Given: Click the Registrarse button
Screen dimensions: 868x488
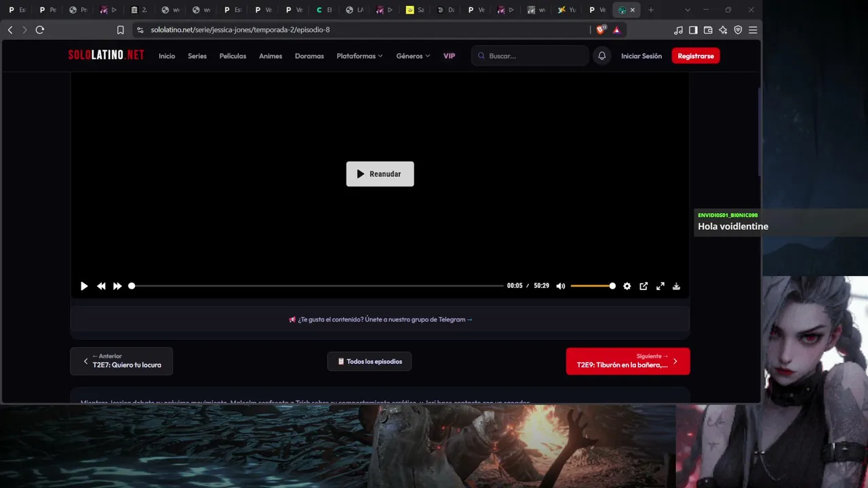Looking at the screenshot, I should pyautogui.click(x=696, y=56).
